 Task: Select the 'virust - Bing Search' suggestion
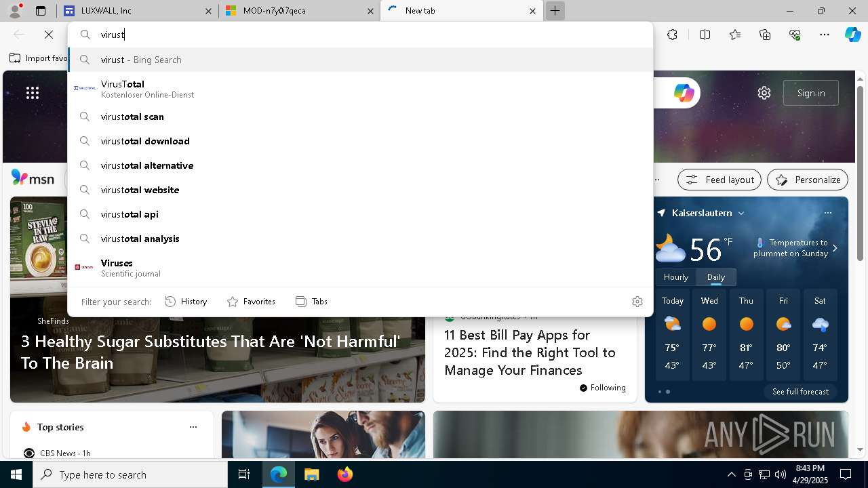[x=361, y=60]
